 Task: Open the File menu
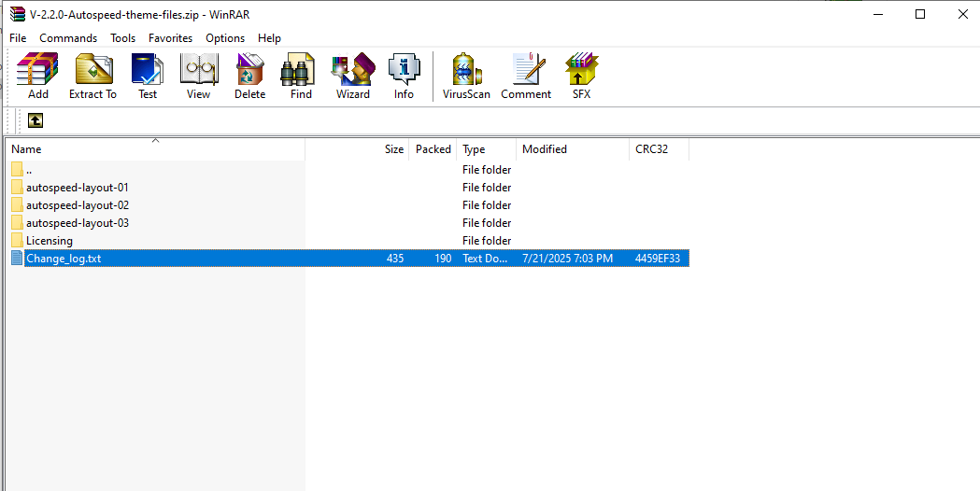(x=18, y=38)
